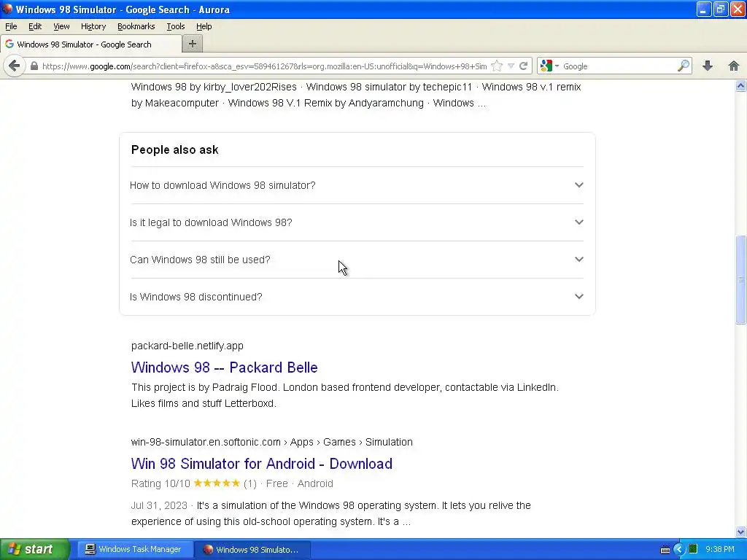Click the keyboard icon in system tray
The height and width of the screenshot is (560, 747).
[x=665, y=550]
